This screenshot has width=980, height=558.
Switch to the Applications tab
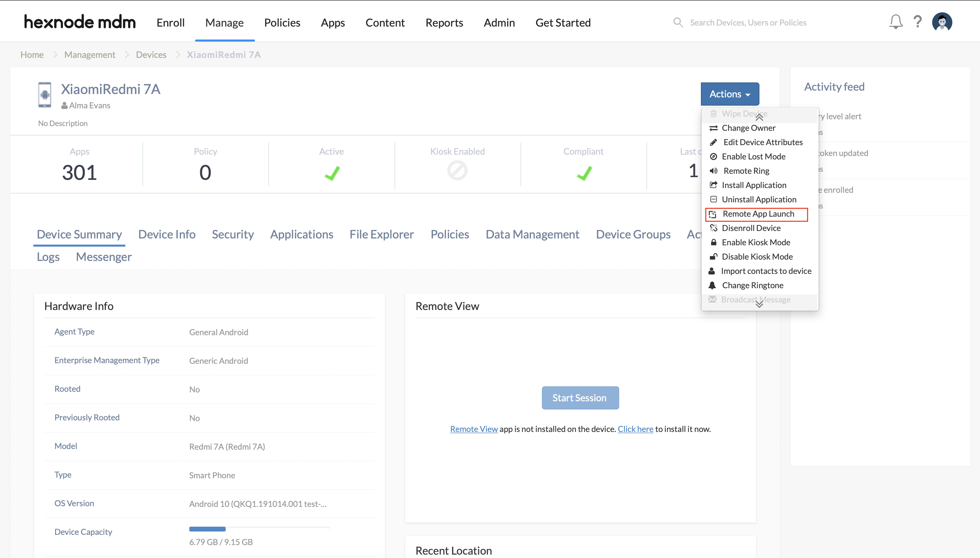[301, 234]
